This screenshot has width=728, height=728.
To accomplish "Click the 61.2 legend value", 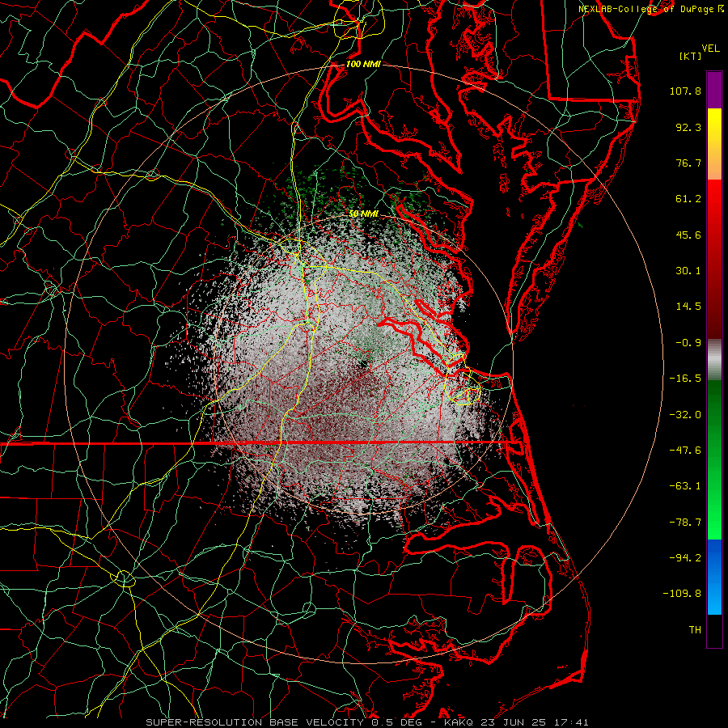I will 688,199.
